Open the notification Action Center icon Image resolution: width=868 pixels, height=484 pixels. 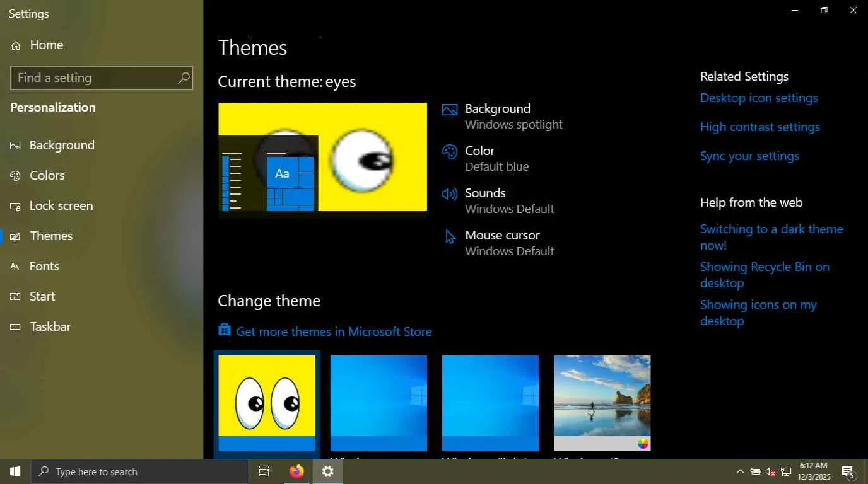848,471
